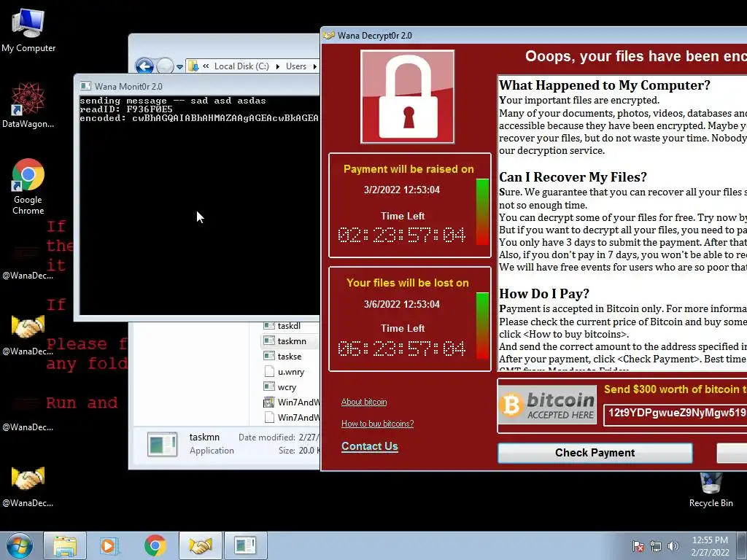
Task: Click the padlock image in Wana Decrypt0r
Action: click(408, 97)
